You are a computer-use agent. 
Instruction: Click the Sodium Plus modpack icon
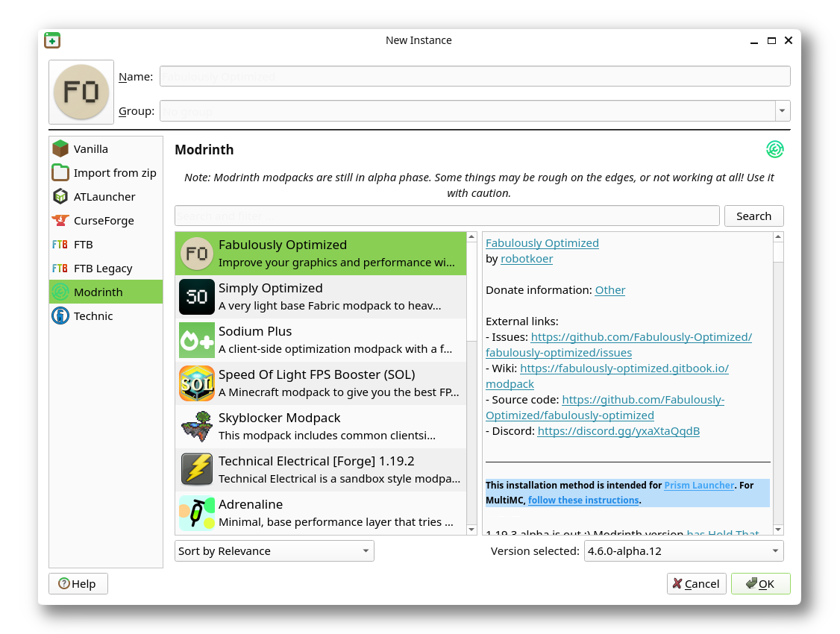196,340
